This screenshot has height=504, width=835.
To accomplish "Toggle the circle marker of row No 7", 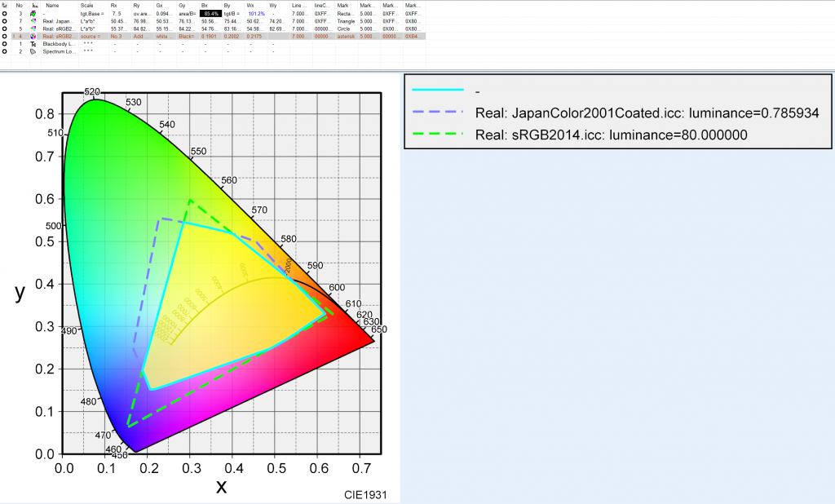I will (5, 21).
